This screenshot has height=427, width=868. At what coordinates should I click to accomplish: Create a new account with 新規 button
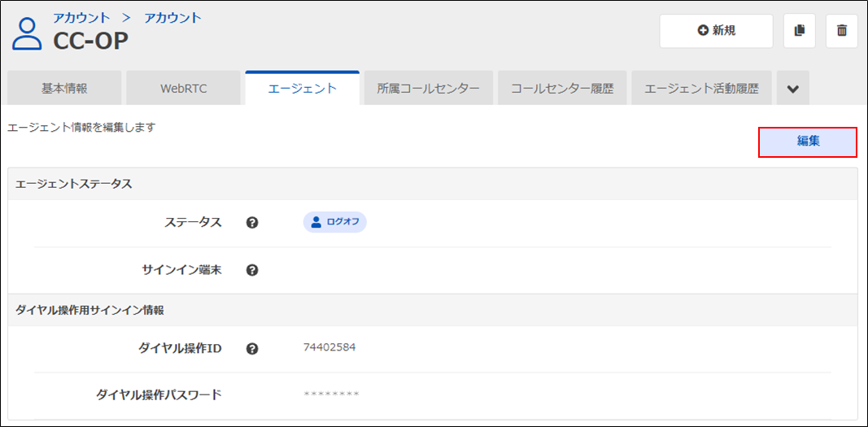(716, 31)
